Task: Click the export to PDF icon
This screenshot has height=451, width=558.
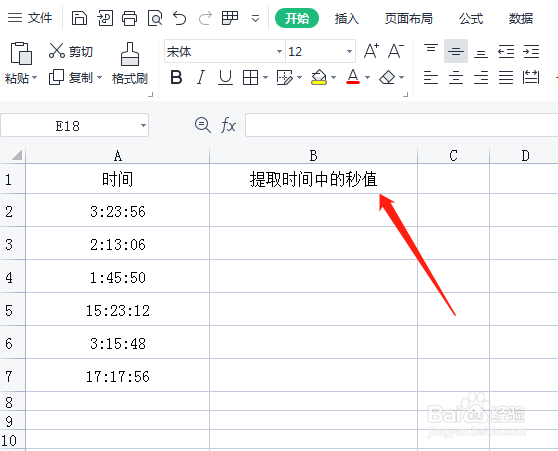Action: coord(105,18)
